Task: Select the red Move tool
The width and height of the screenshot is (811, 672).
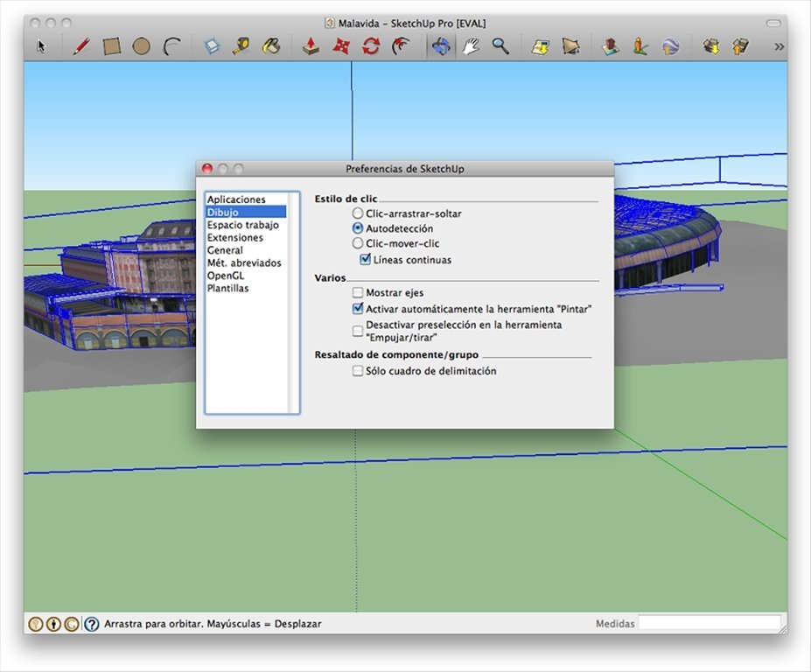Action: point(341,46)
